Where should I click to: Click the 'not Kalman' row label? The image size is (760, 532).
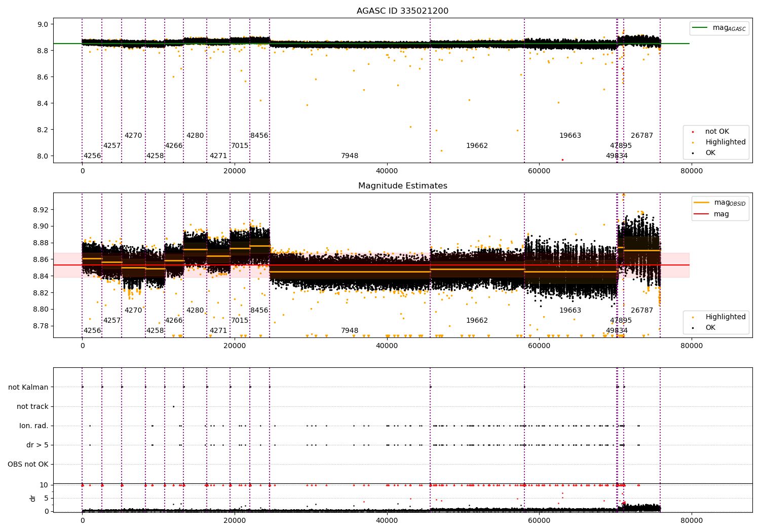coord(28,387)
